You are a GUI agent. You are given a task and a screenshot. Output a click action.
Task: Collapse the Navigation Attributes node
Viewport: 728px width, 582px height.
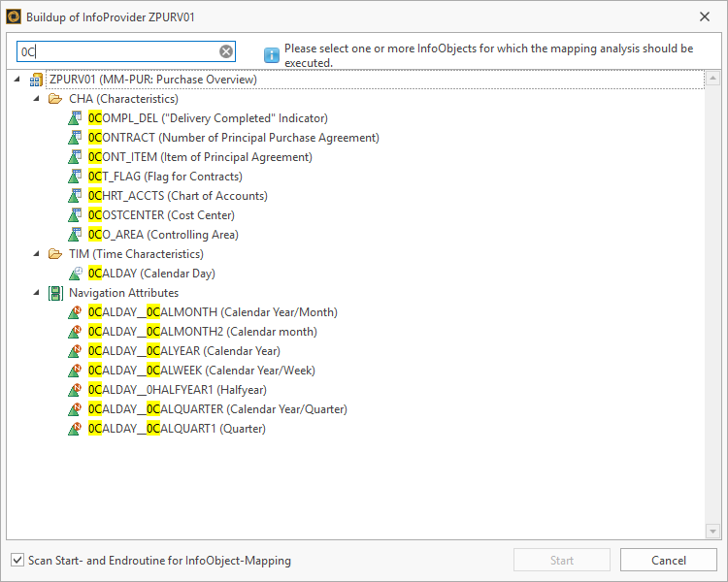pos(37,293)
